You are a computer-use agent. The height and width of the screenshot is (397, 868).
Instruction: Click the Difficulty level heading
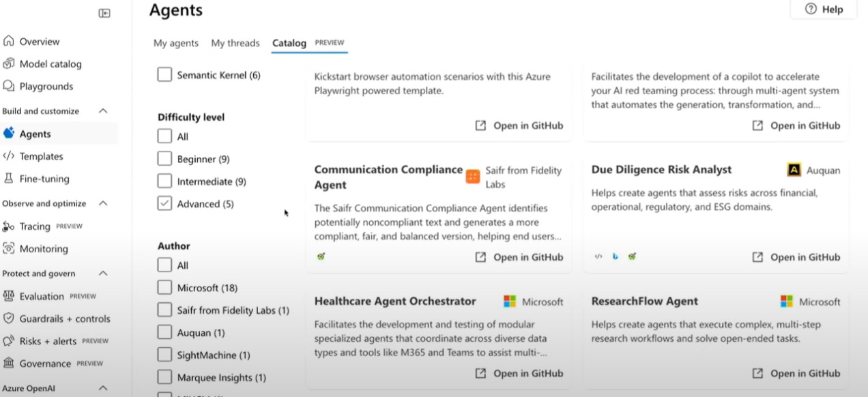click(191, 117)
